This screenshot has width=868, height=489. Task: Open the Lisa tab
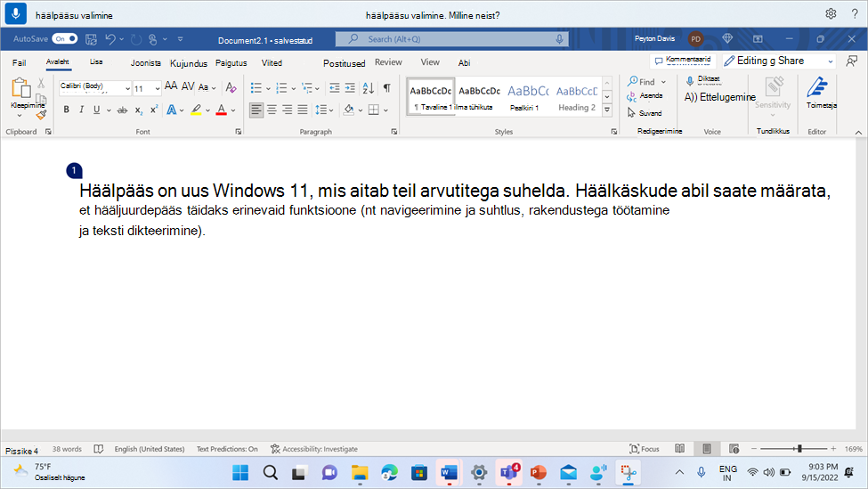tap(96, 62)
